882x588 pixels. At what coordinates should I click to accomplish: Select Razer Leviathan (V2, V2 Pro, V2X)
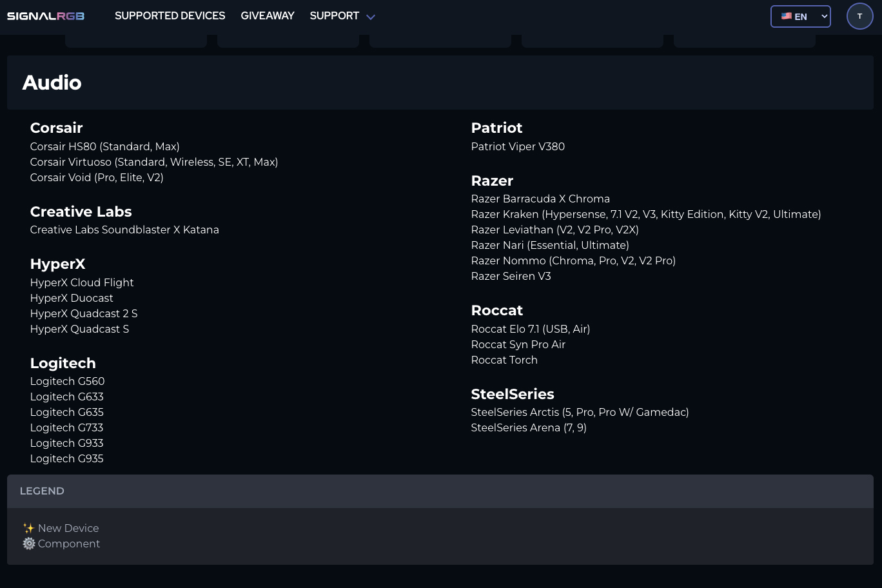555,230
